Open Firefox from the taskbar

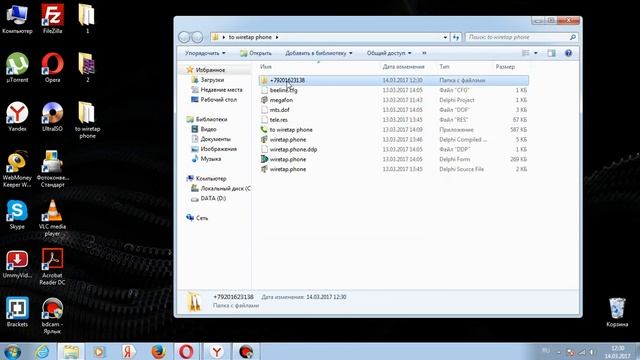tap(158, 351)
